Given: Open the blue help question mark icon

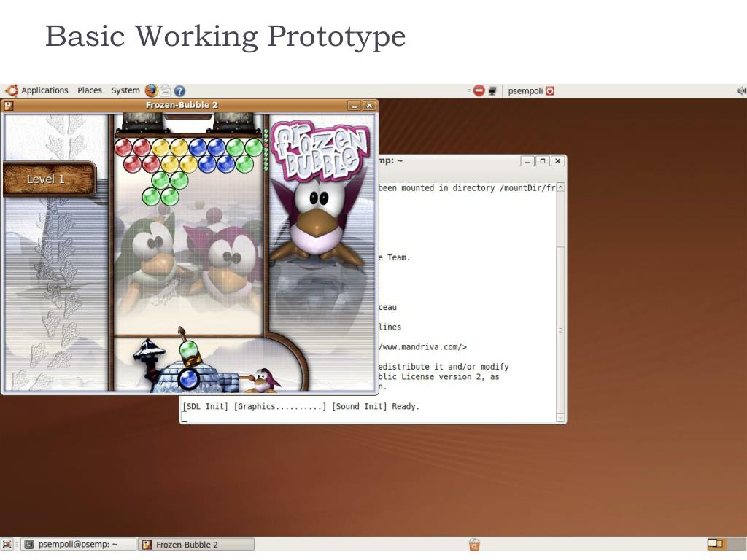Looking at the screenshot, I should tap(179, 90).
